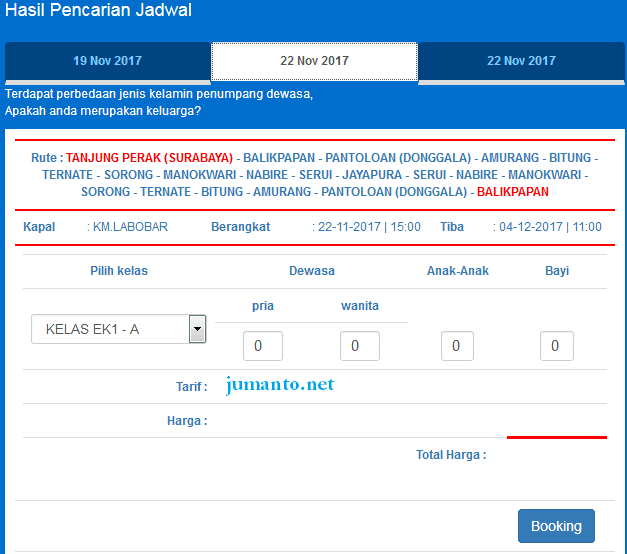Click the KM.LABOBAR ship name
This screenshot has width=627, height=554.
point(130,227)
